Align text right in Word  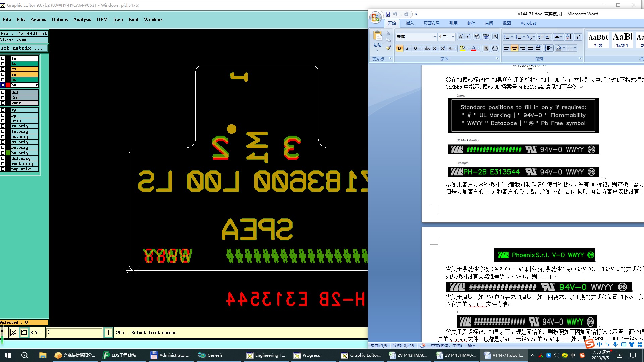coord(523,48)
